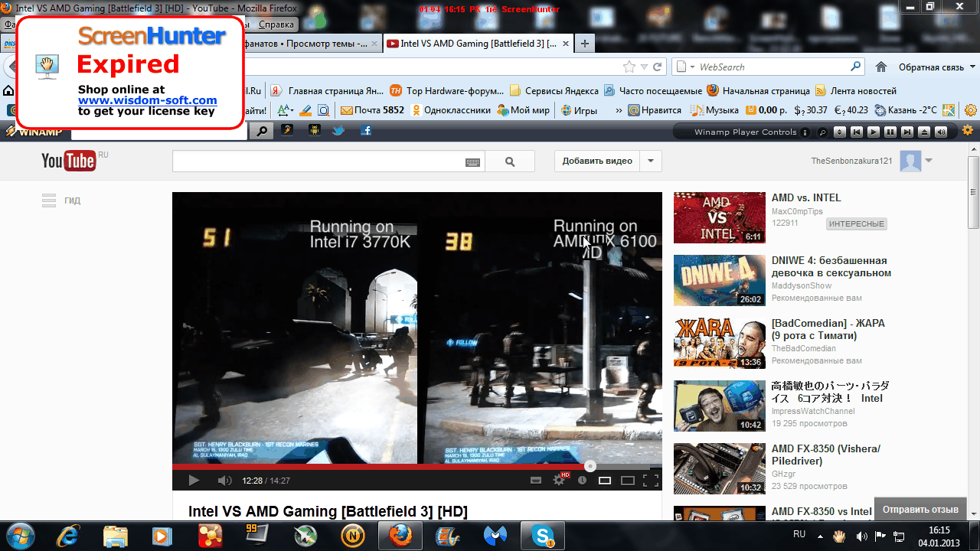Click the Watch Later clock icon
This screenshot has height=551, width=980.
point(582,481)
